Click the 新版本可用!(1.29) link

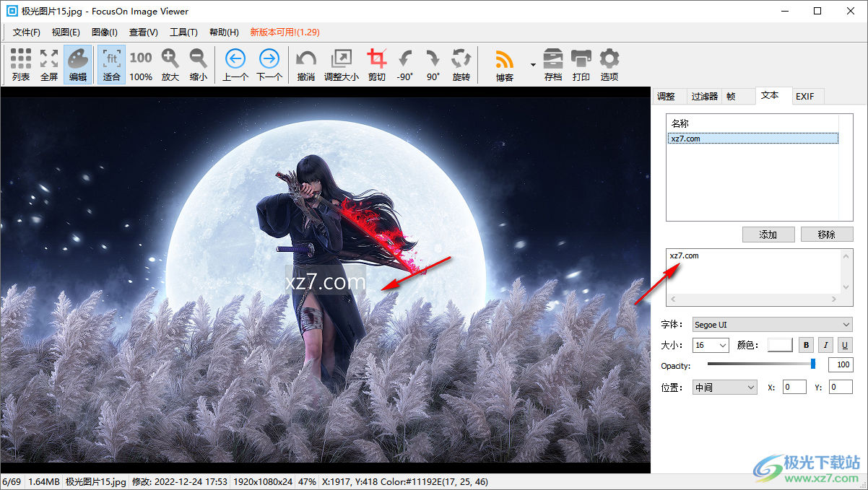(x=285, y=32)
